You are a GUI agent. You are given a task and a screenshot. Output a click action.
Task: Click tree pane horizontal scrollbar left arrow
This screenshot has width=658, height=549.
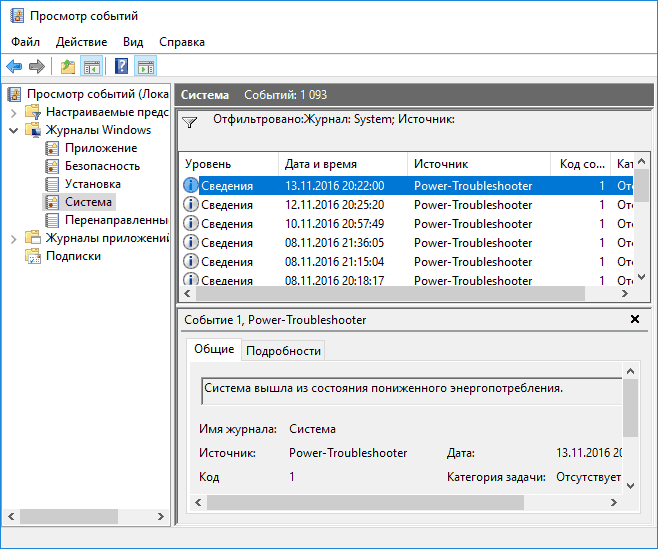point(11,516)
